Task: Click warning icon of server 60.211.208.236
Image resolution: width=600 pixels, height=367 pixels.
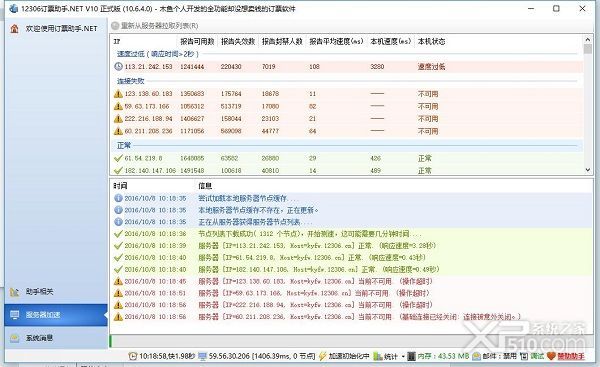Action: click(x=118, y=131)
